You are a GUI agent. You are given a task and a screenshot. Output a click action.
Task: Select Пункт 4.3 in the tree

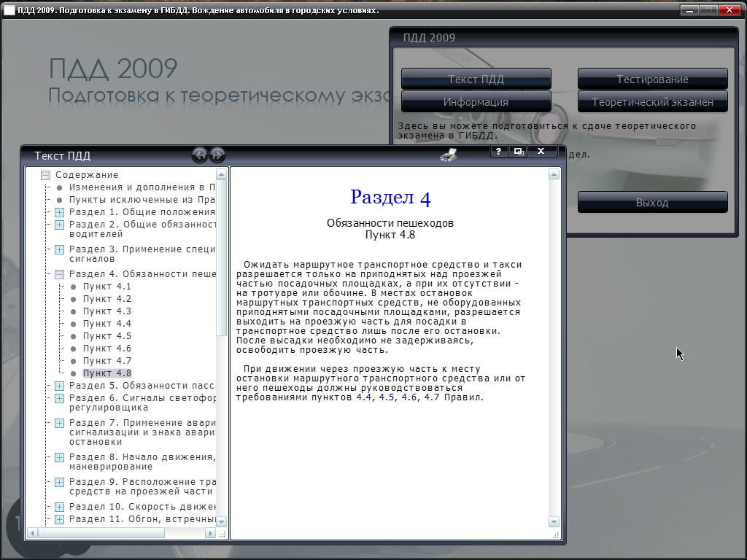[107, 311]
